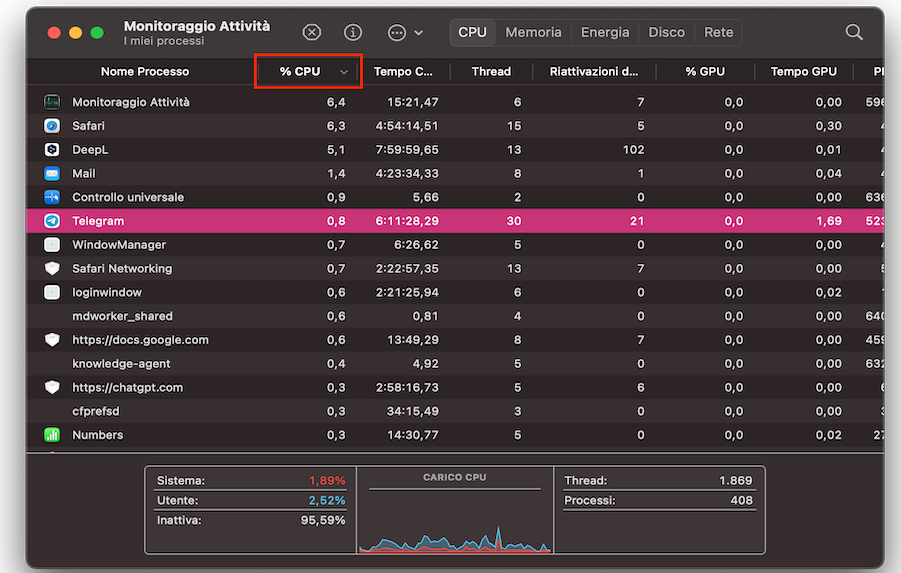This screenshot has height=573, width=901.
Task: Select the Mail process name
Action: [83, 174]
